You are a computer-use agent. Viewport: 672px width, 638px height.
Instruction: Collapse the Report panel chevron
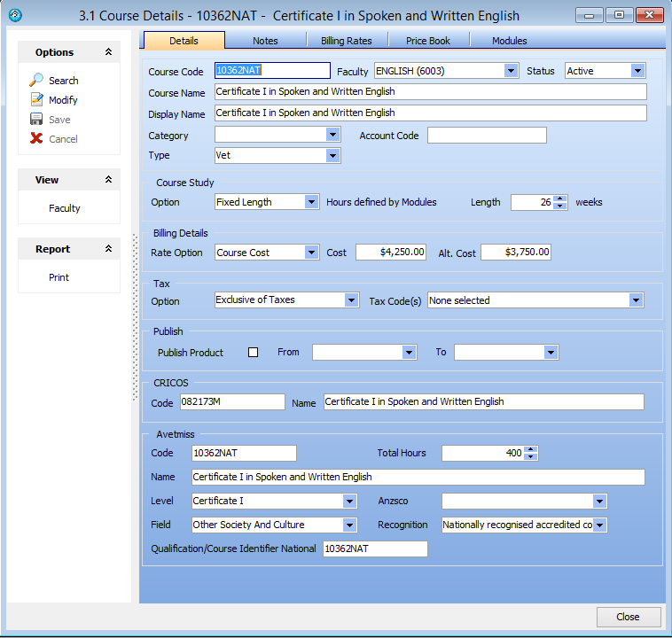108,249
